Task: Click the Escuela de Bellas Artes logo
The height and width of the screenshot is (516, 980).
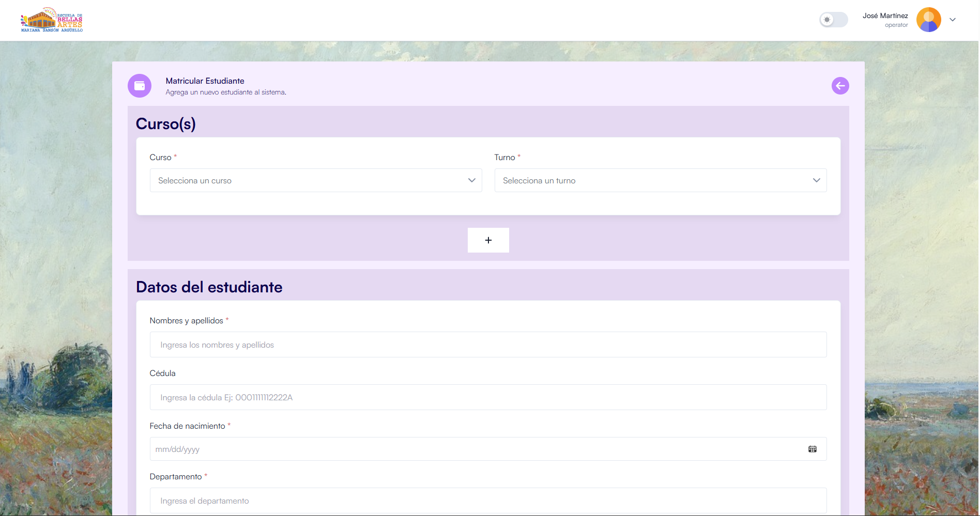Action: pos(52,20)
